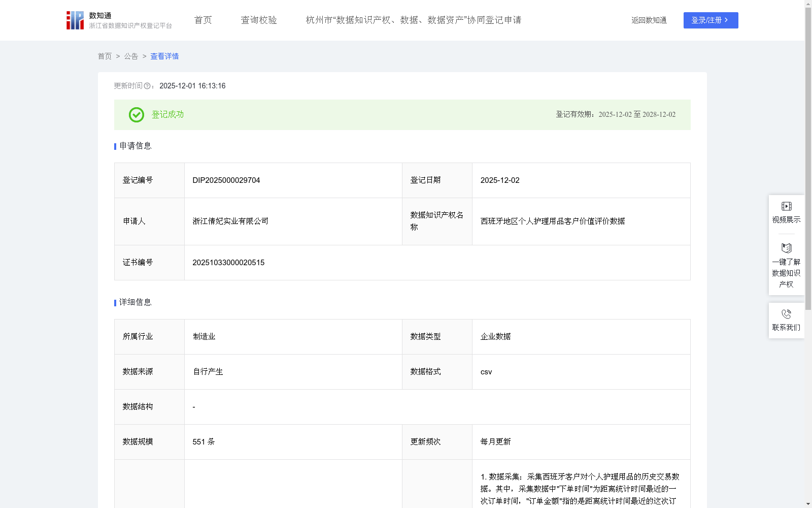Click the 视频展示 label in side panel
This screenshot has height=508, width=812.
(x=786, y=220)
